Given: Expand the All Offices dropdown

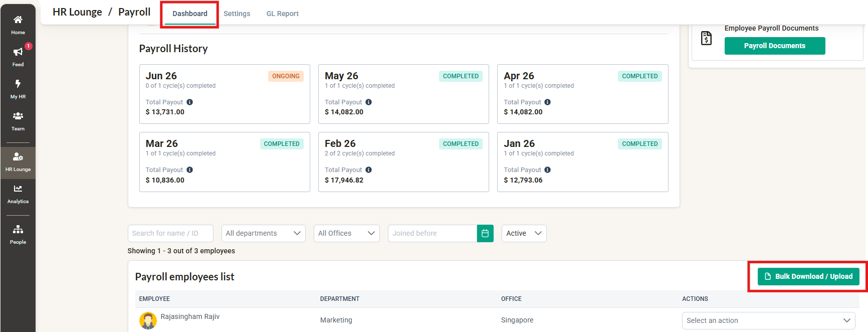Looking at the screenshot, I should point(347,233).
